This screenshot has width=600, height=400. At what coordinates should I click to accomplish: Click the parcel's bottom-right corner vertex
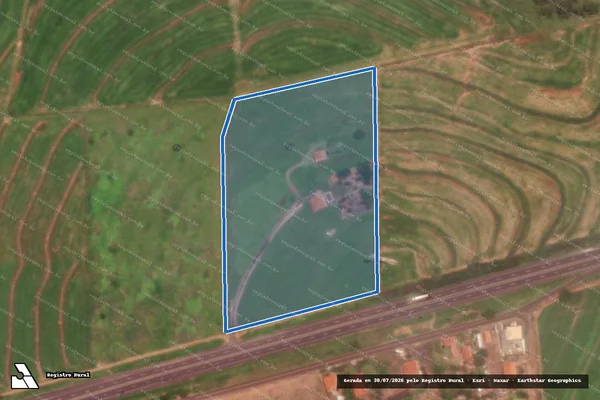click(x=377, y=292)
